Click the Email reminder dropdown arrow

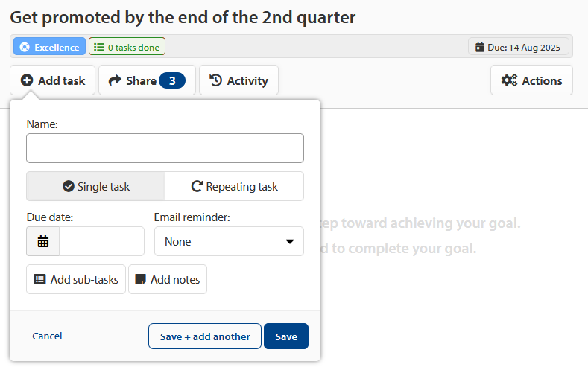[289, 241]
